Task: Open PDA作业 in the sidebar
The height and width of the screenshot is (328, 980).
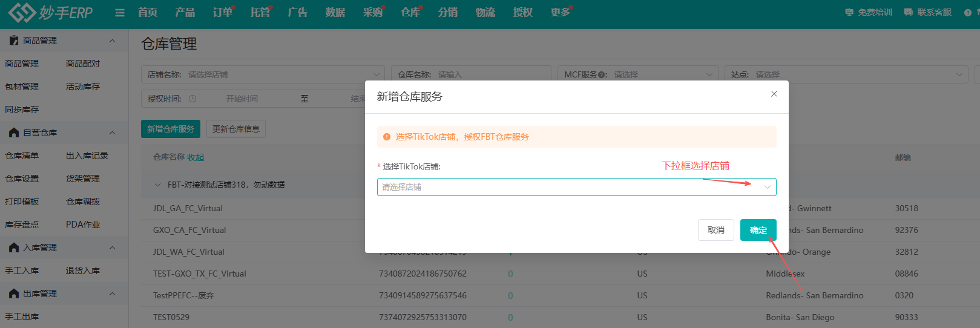Action: tap(83, 225)
